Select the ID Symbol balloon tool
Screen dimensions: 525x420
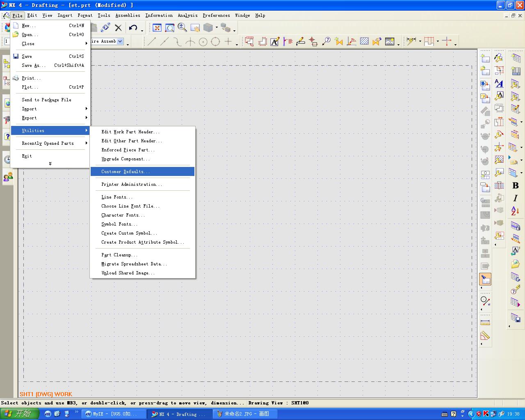pyautogui.click(x=326, y=41)
